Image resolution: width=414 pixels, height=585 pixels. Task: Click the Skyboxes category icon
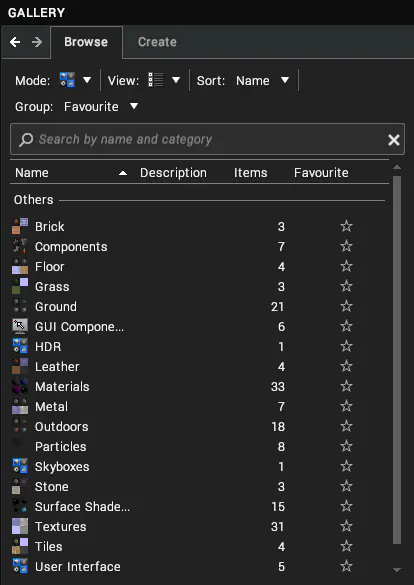20,466
